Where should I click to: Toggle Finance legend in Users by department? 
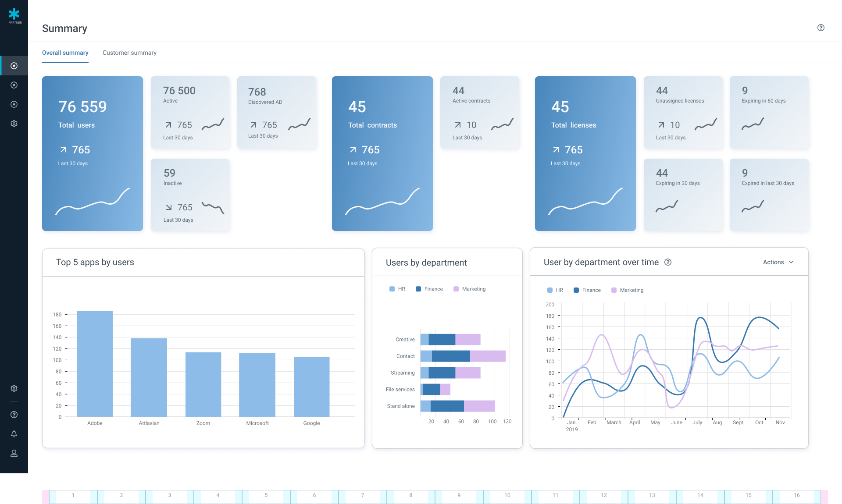click(x=429, y=289)
